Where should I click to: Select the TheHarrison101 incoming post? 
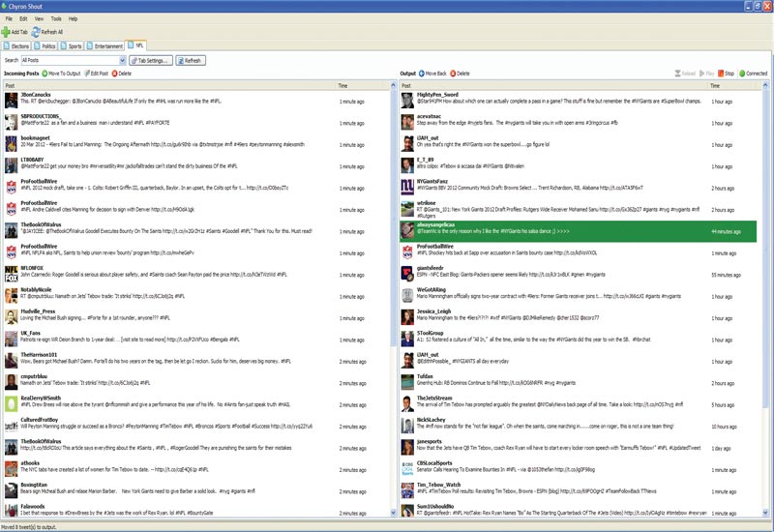tap(196, 361)
